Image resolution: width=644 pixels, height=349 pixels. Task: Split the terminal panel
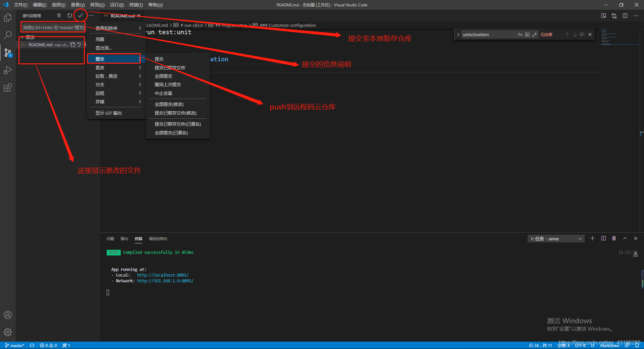[603, 238]
